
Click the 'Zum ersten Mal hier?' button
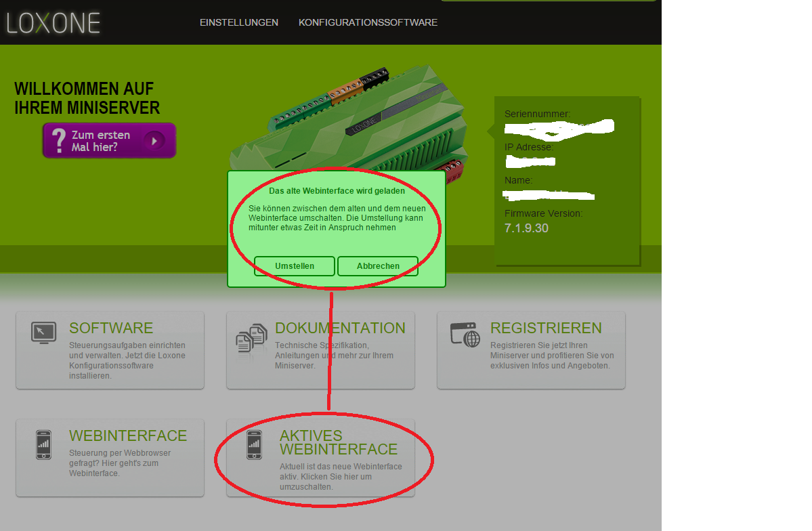click(109, 140)
